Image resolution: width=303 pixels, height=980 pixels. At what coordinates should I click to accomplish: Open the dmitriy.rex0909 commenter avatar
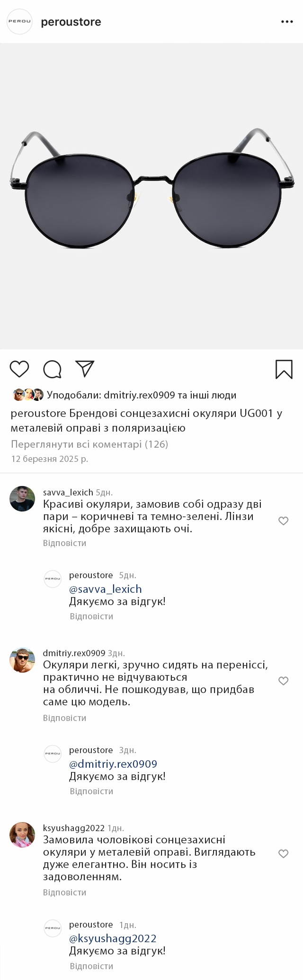click(x=22, y=659)
